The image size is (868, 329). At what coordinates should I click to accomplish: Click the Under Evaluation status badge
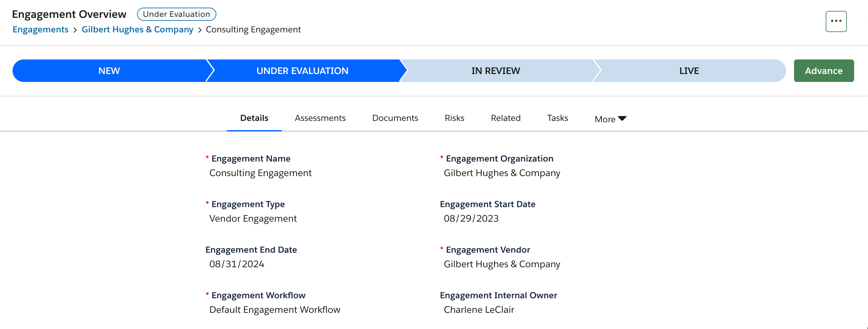(x=177, y=14)
